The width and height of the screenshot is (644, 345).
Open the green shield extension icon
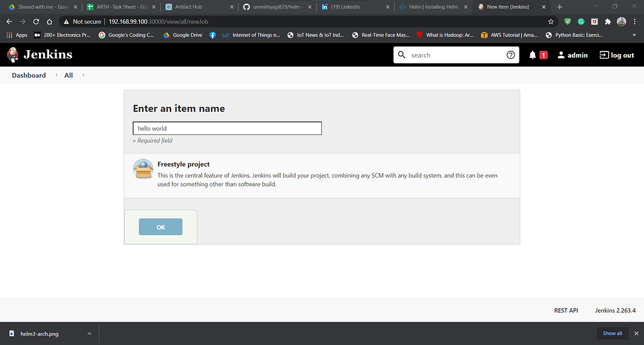(568, 22)
